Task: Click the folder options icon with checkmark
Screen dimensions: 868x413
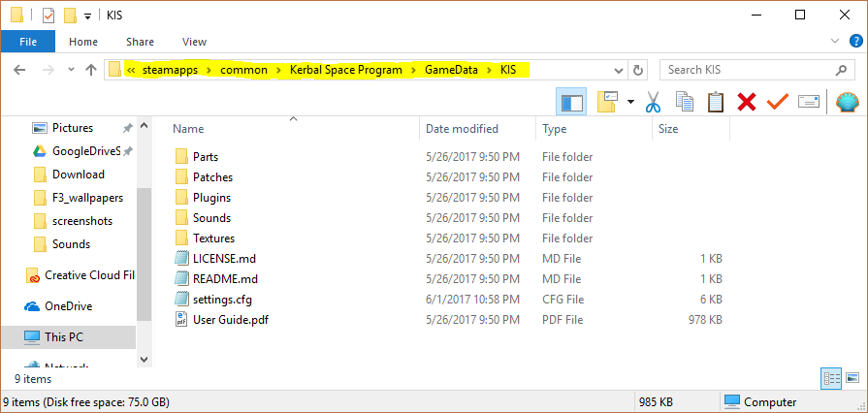Action: coord(607,102)
